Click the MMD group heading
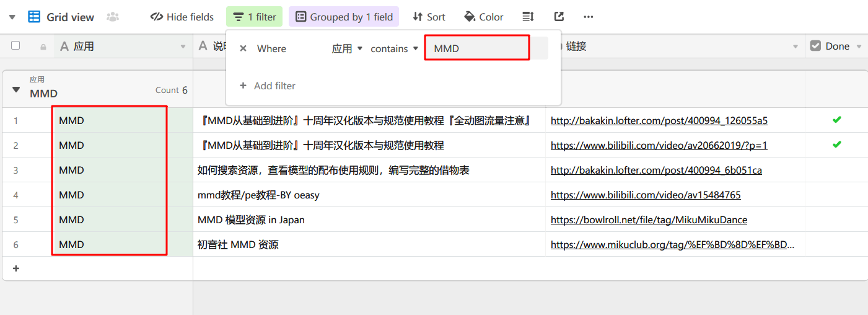This screenshot has width=868, height=315. coord(43,94)
